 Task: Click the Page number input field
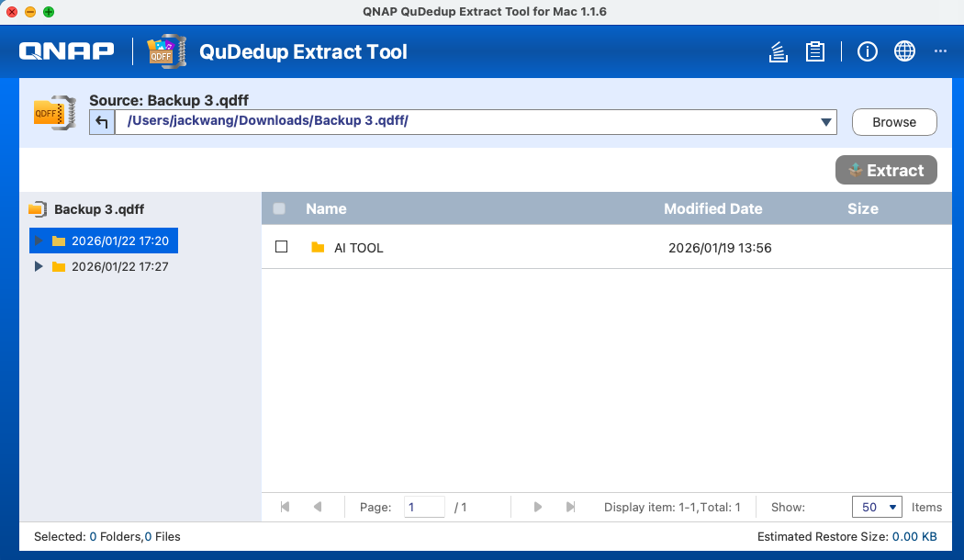(x=424, y=507)
